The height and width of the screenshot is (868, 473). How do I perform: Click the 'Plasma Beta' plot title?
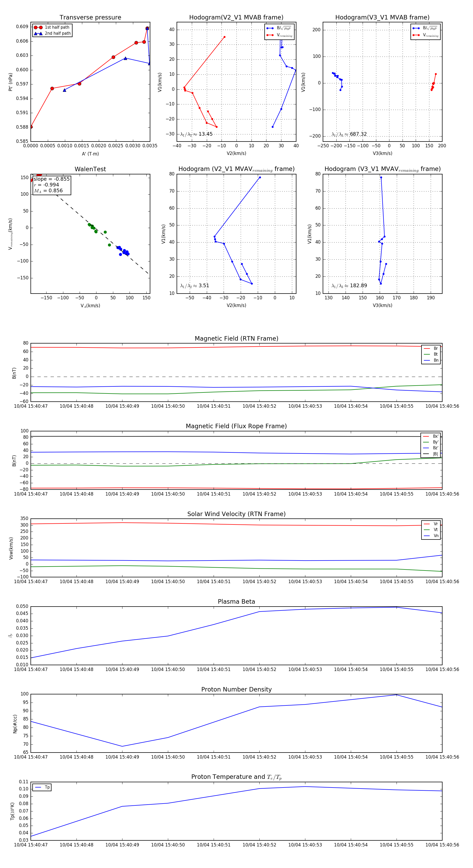[x=236, y=602]
